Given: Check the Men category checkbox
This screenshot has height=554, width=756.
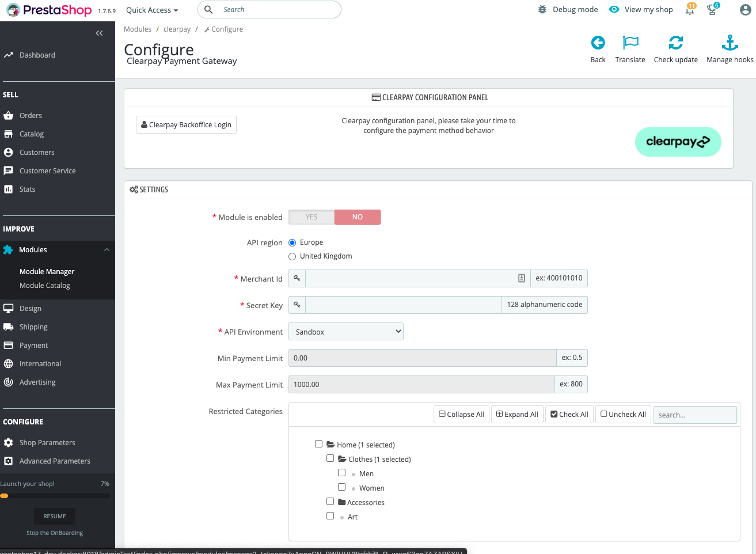Looking at the screenshot, I should point(341,473).
